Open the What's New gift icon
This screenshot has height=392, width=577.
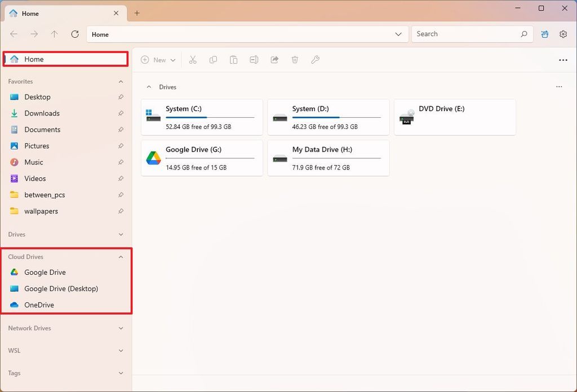[544, 34]
